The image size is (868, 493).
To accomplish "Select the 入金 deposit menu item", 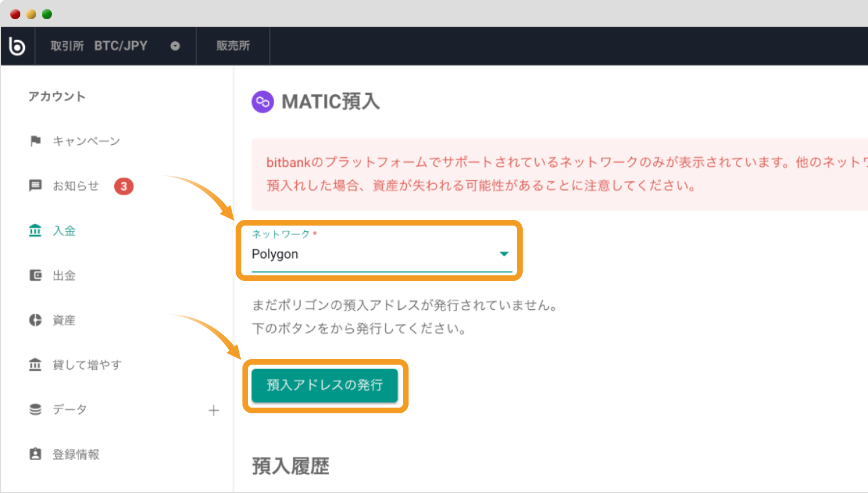I will pos(64,231).
